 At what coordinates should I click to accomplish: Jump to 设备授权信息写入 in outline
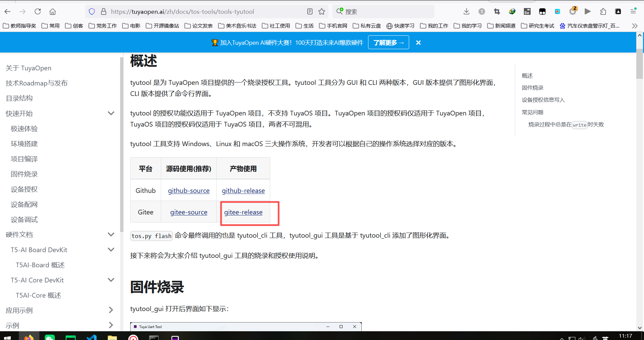[543, 100]
